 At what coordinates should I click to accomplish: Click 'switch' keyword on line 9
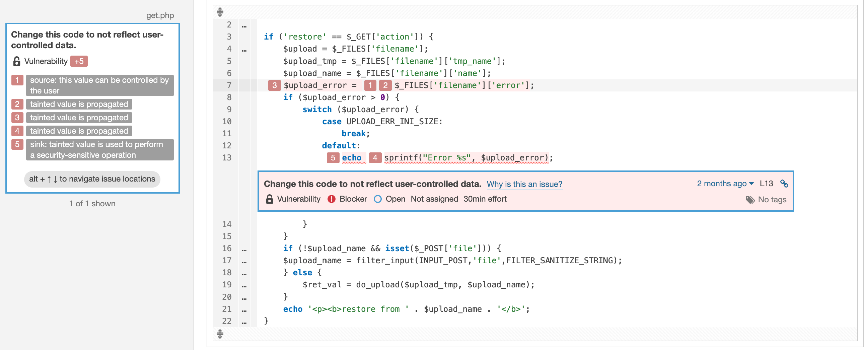[317, 110]
